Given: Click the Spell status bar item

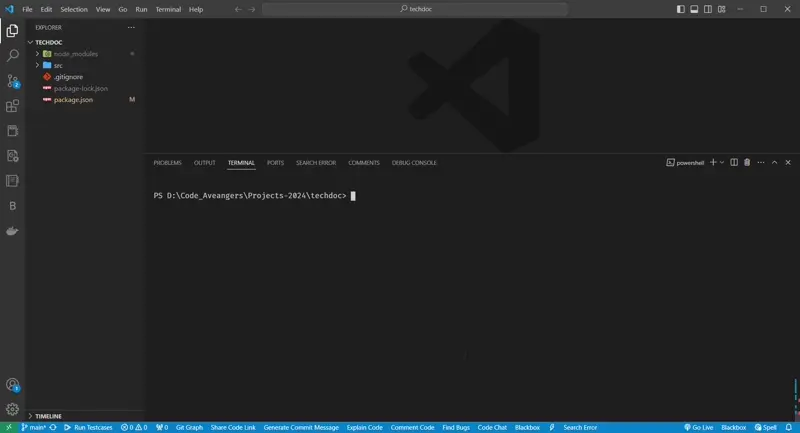Looking at the screenshot, I should point(766,427).
